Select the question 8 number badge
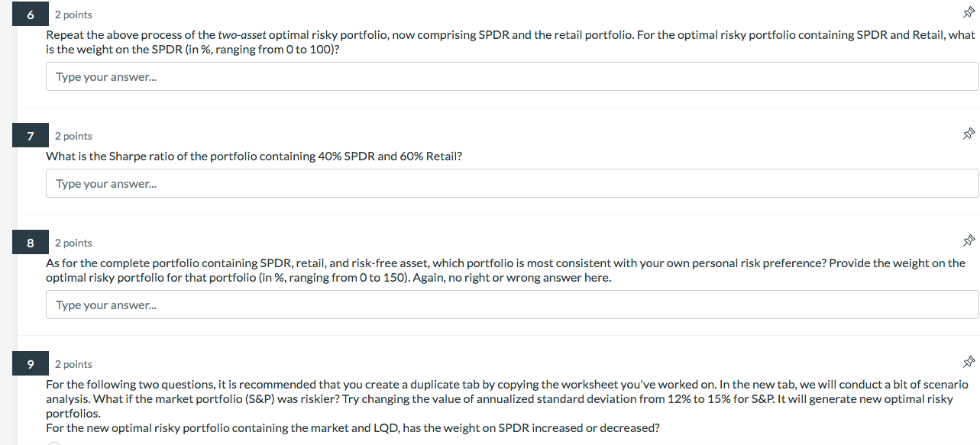 (x=30, y=242)
